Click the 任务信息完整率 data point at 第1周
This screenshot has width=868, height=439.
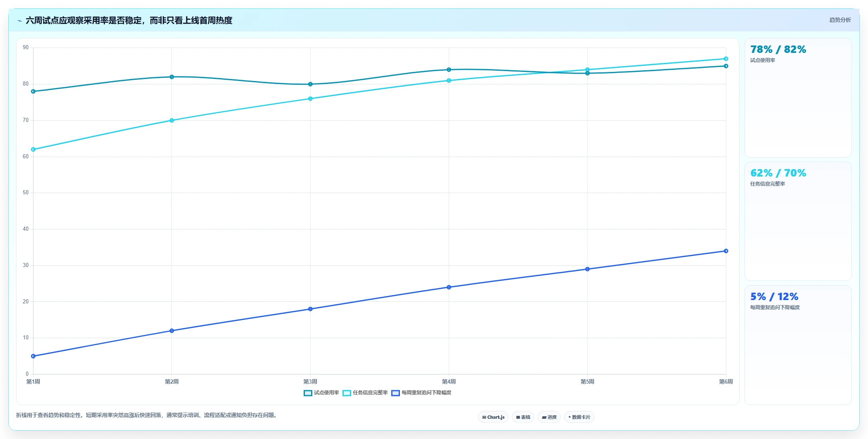[33, 150]
